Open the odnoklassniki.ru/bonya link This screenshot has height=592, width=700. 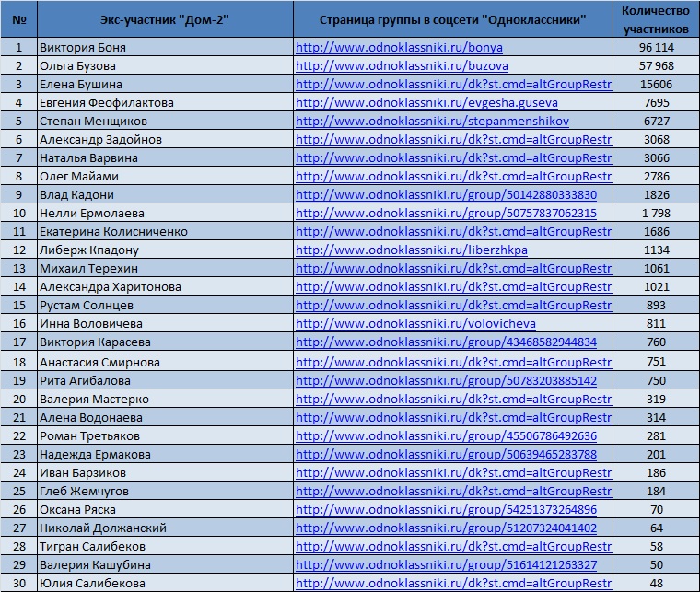click(399, 47)
